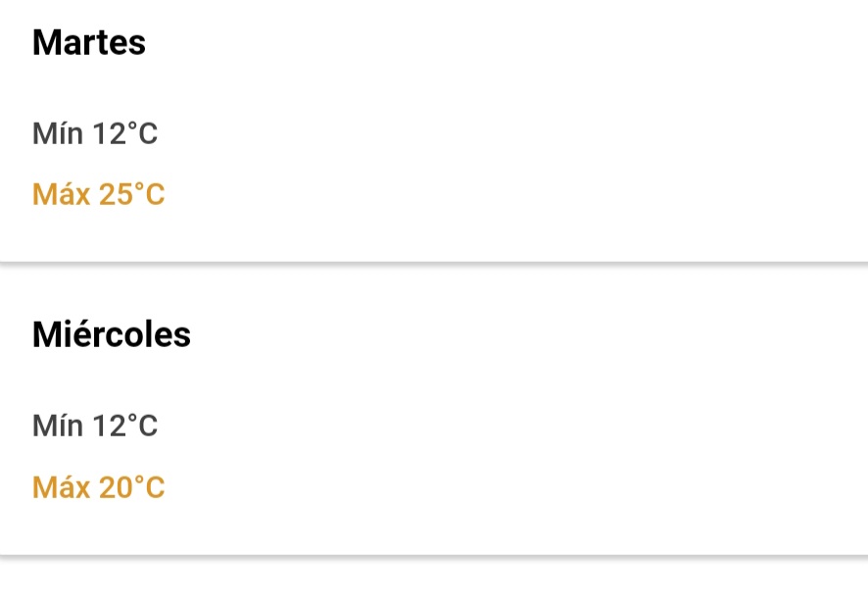The width and height of the screenshot is (868, 602).
Task: Click empty white area inside Martes card
Action: click(499, 133)
